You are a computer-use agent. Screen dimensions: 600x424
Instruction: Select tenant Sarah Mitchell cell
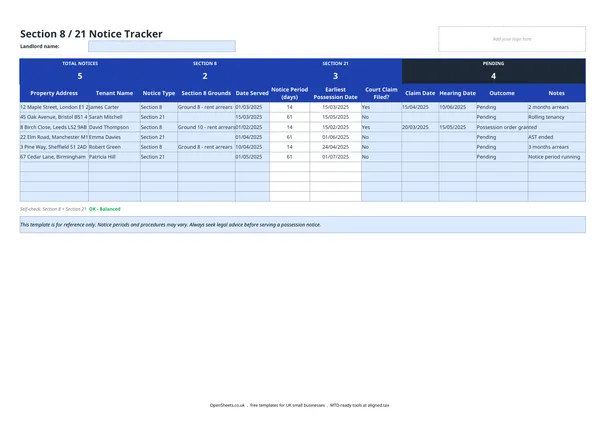114,117
